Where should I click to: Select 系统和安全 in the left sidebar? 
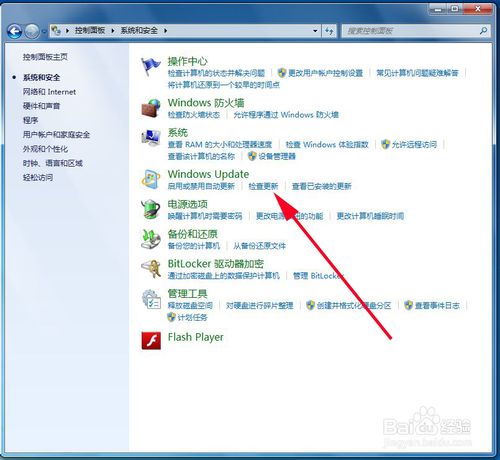(x=42, y=78)
